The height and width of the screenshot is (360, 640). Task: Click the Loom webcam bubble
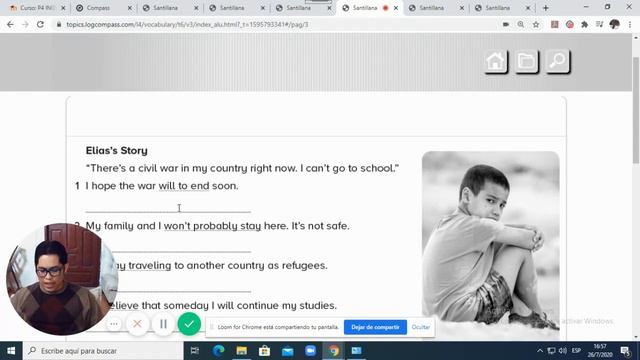(62, 279)
